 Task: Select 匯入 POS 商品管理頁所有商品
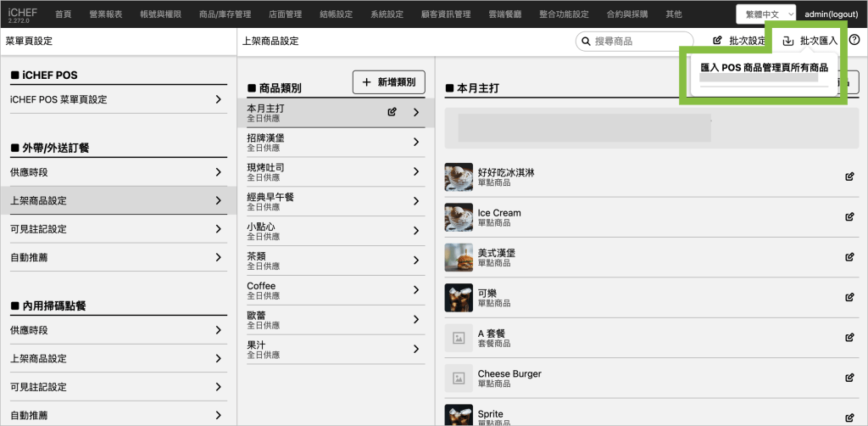click(764, 68)
